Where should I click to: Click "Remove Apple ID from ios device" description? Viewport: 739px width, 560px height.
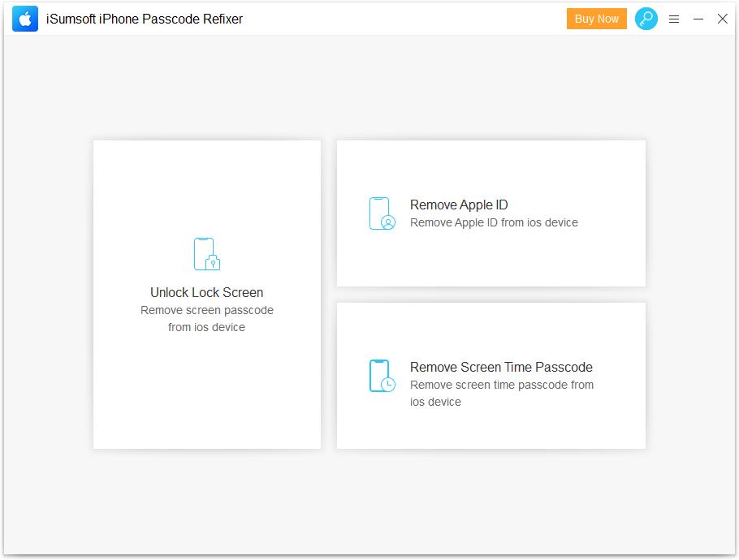click(x=494, y=222)
